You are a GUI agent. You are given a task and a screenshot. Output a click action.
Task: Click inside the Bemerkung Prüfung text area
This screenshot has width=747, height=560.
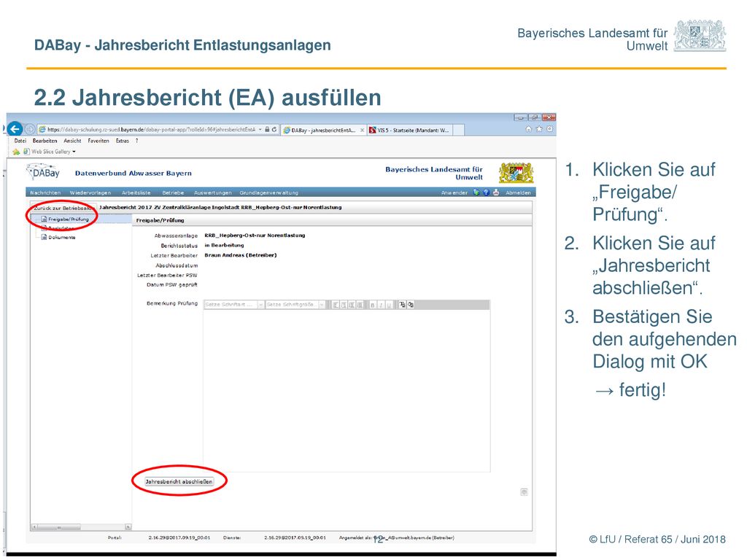[347, 391]
